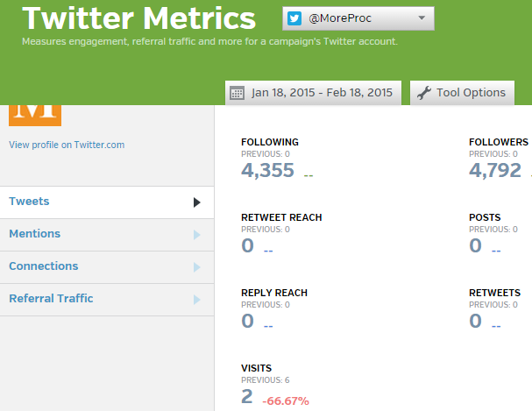Click the -66.67% visits change value

(x=286, y=400)
